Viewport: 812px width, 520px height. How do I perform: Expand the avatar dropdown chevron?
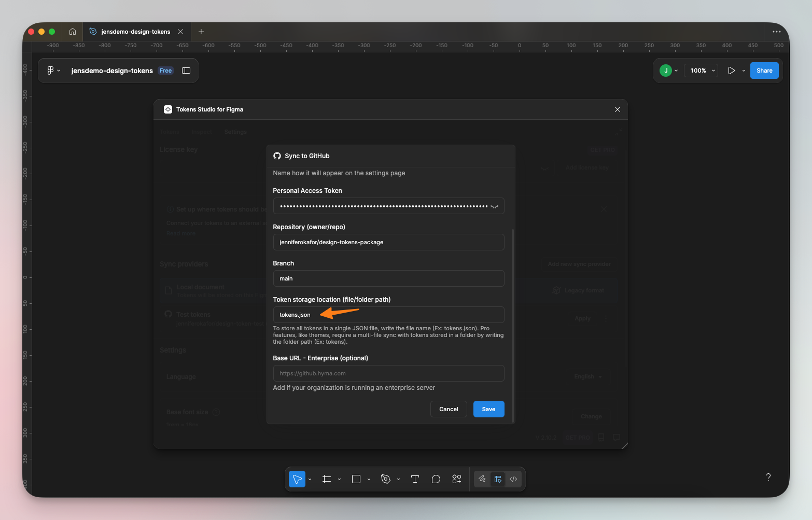(x=676, y=71)
